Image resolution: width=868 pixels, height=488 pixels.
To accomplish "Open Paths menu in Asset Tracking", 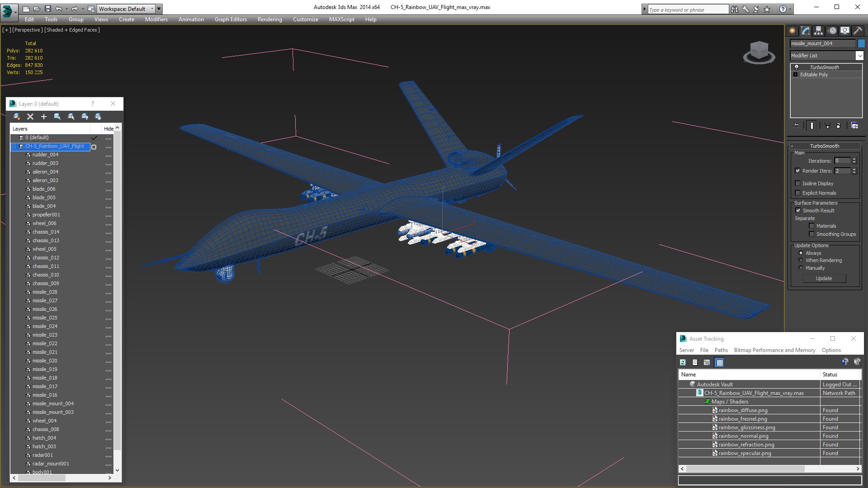I will point(721,350).
